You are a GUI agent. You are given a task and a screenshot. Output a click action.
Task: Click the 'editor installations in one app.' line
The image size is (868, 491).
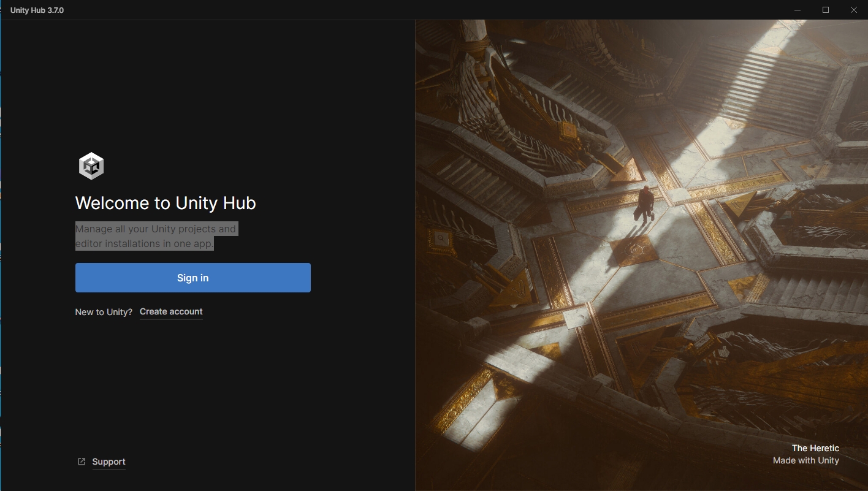click(x=145, y=243)
